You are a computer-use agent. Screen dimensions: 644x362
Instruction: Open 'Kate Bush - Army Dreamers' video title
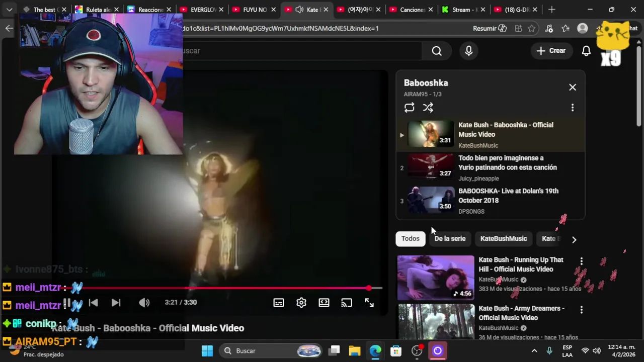[x=521, y=313]
